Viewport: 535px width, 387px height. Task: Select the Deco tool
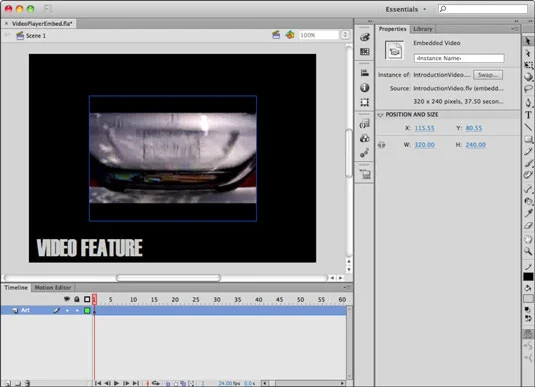tap(528, 175)
